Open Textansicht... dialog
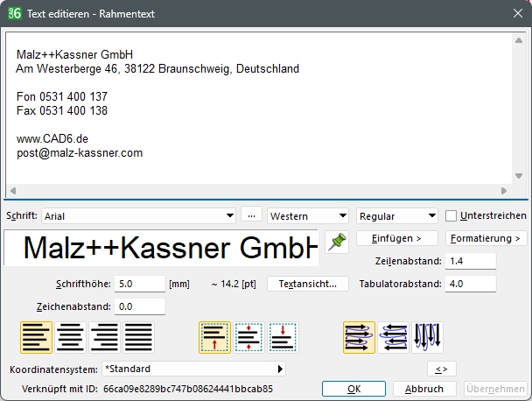 pyautogui.click(x=308, y=284)
